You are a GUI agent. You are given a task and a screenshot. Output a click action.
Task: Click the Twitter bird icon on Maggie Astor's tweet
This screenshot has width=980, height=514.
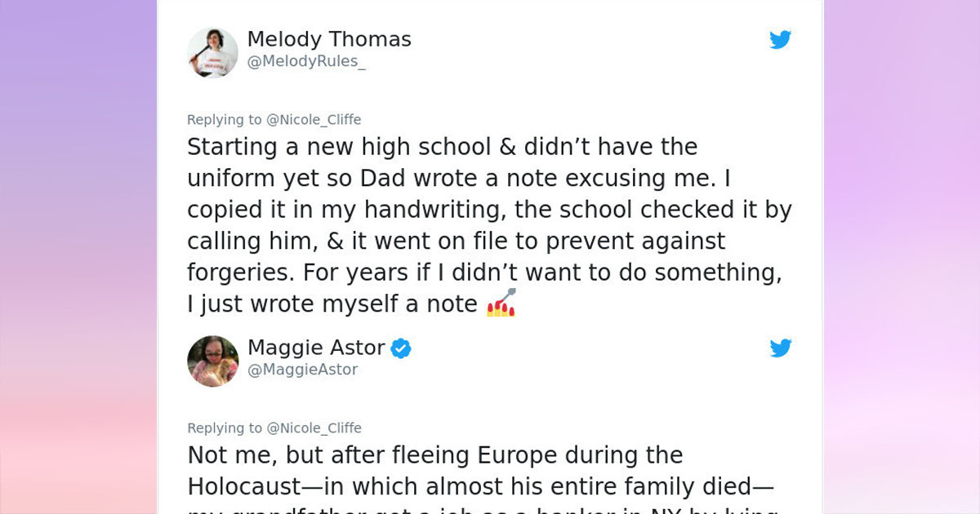(781, 348)
